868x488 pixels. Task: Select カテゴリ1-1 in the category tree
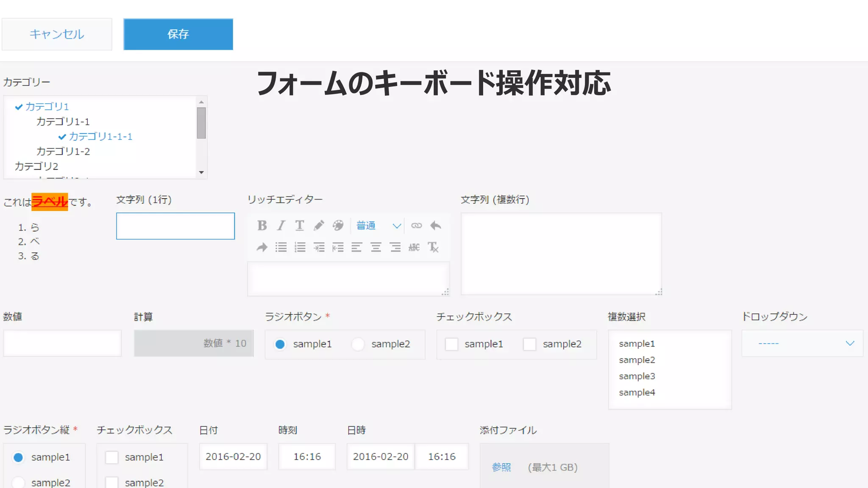point(63,122)
